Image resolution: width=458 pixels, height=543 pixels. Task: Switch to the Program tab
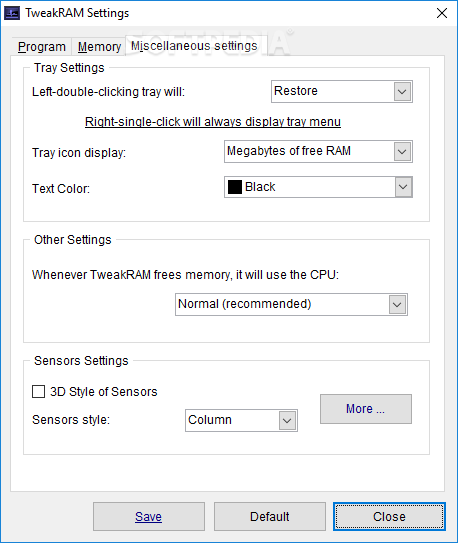click(x=42, y=47)
